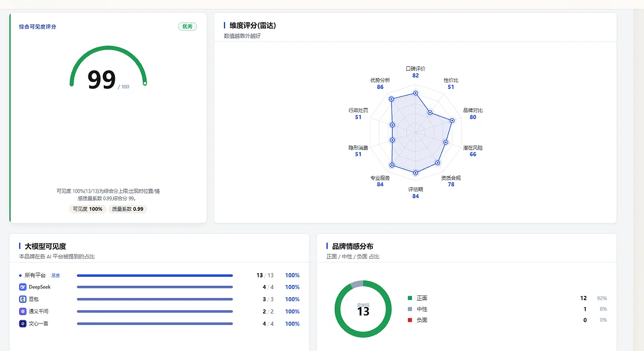The width and height of the screenshot is (644, 351).
Task: Select the 隐形消费 radar data point
Action: [x=392, y=140]
